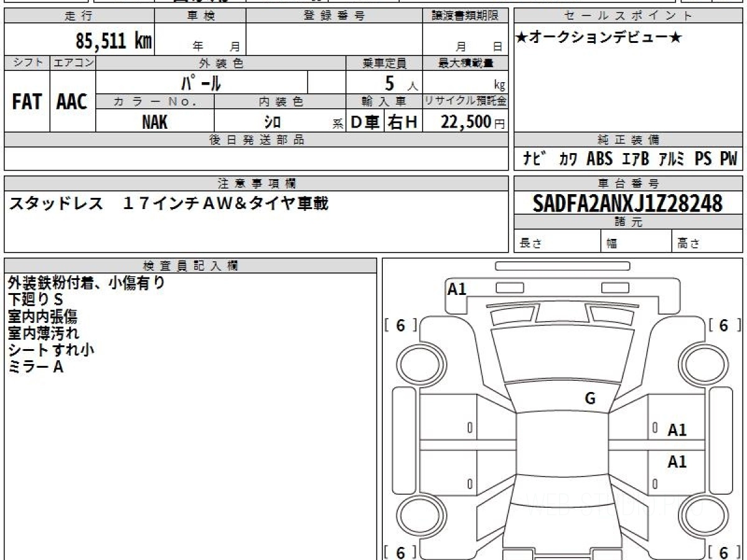Click the AAC air conditioner value
The height and width of the screenshot is (560, 747).
click(72, 101)
